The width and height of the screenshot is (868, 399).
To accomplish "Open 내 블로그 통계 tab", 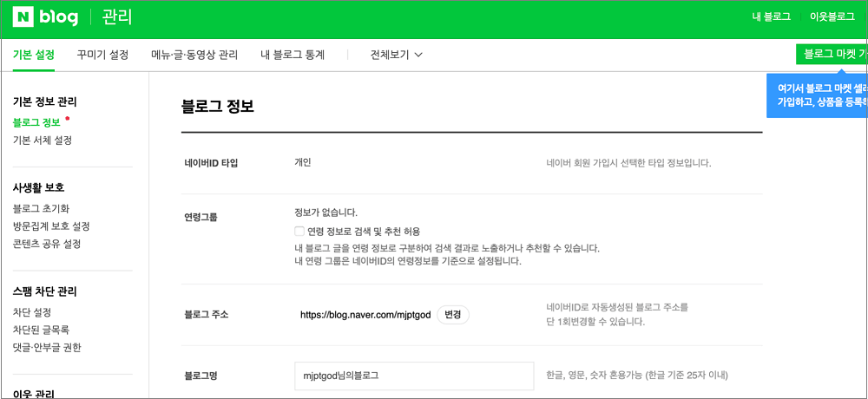I will click(293, 55).
